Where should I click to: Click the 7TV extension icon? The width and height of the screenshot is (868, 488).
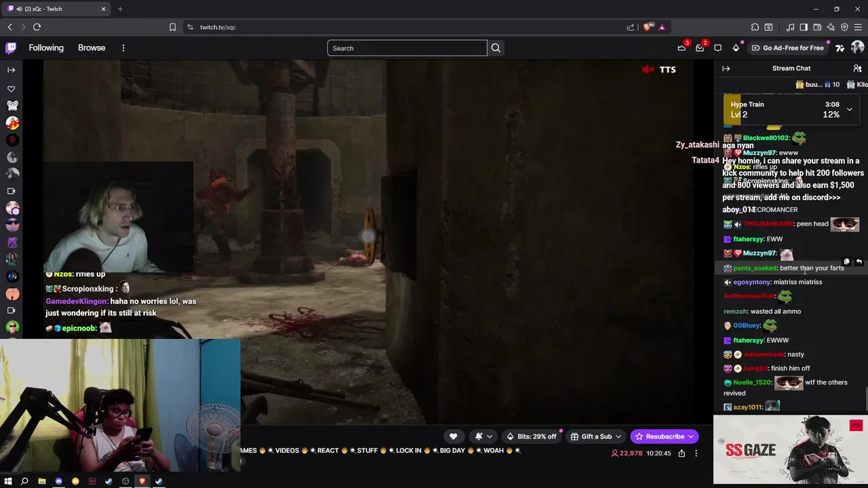(840, 47)
